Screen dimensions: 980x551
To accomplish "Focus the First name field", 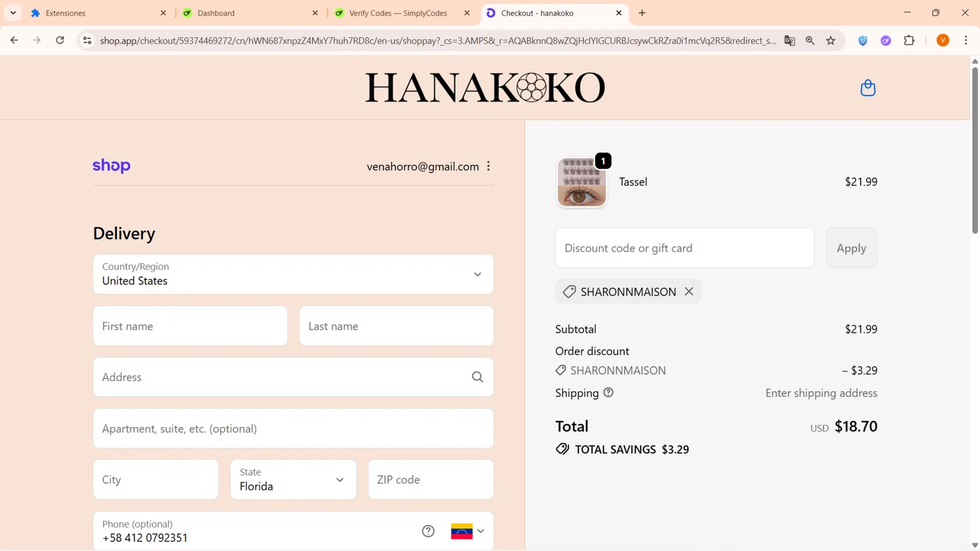I will 190,326.
